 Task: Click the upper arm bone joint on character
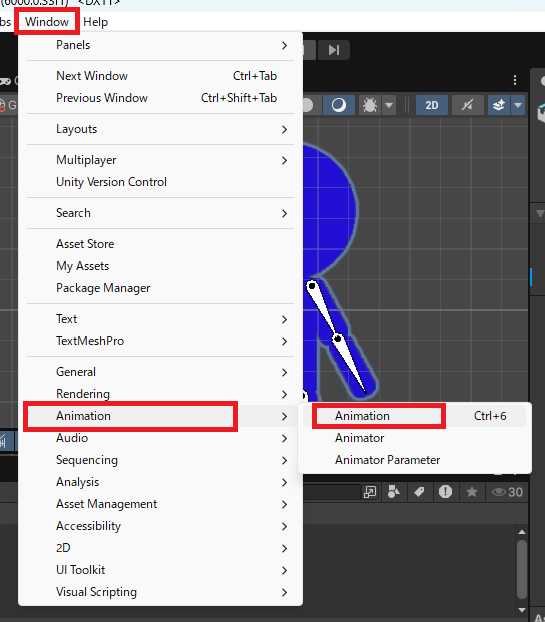tap(312, 286)
